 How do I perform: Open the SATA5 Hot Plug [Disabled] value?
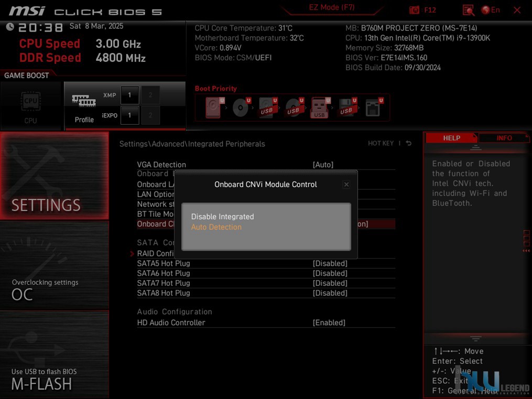pyautogui.click(x=330, y=263)
